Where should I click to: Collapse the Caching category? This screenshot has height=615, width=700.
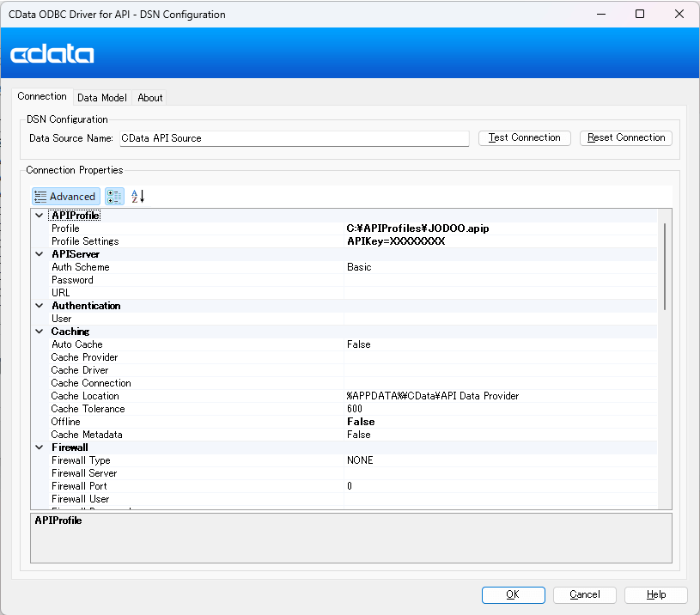[40, 332]
